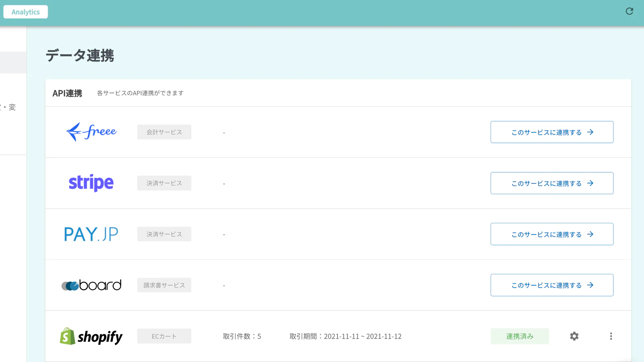Click the 取引件数：5 text
This screenshot has height=362, width=644.
point(242,336)
